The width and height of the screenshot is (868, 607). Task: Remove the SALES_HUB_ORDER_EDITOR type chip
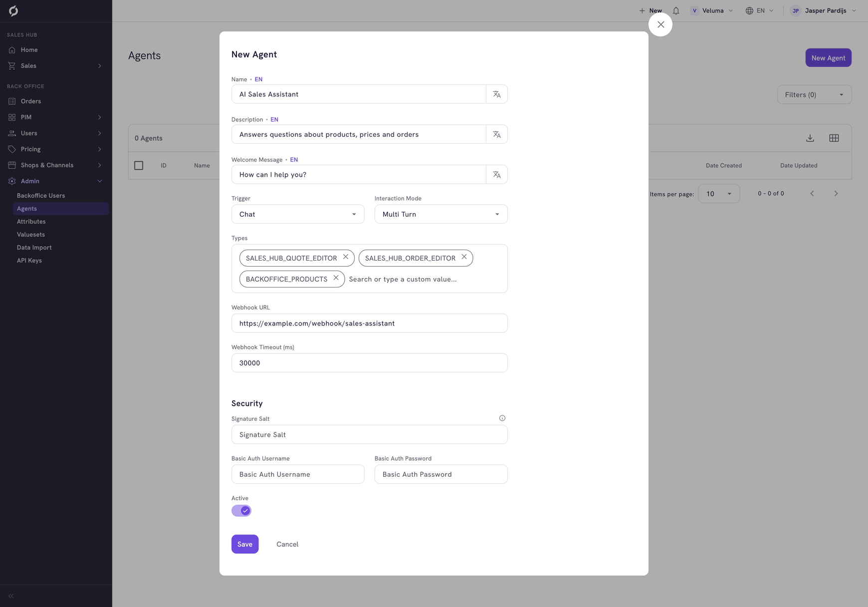464,257
